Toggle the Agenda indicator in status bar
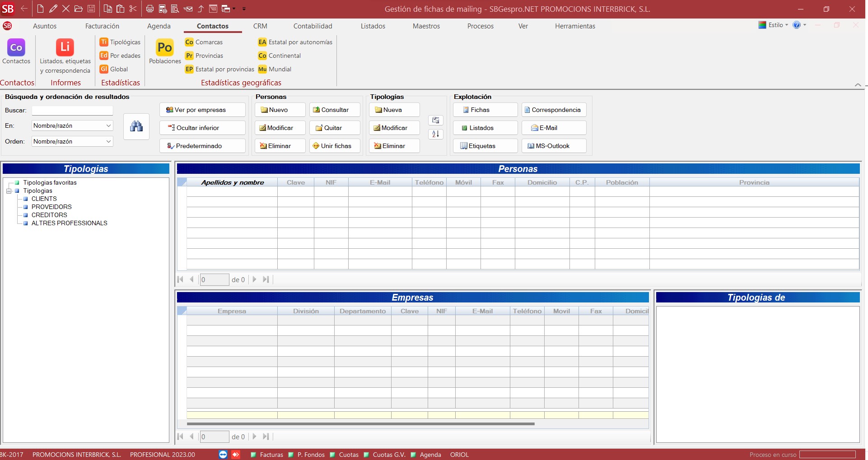The height and width of the screenshot is (460, 868). point(413,455)
